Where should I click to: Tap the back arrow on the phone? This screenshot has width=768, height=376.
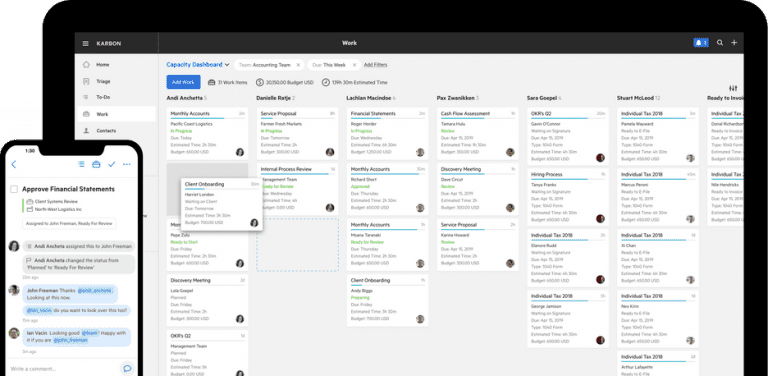pos(14,164)
